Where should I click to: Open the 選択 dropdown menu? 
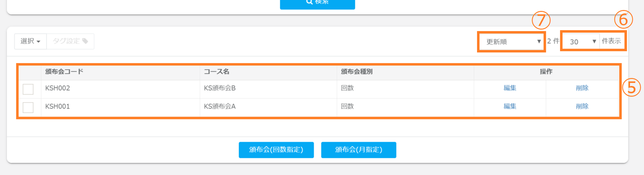(x=31, y=41)
